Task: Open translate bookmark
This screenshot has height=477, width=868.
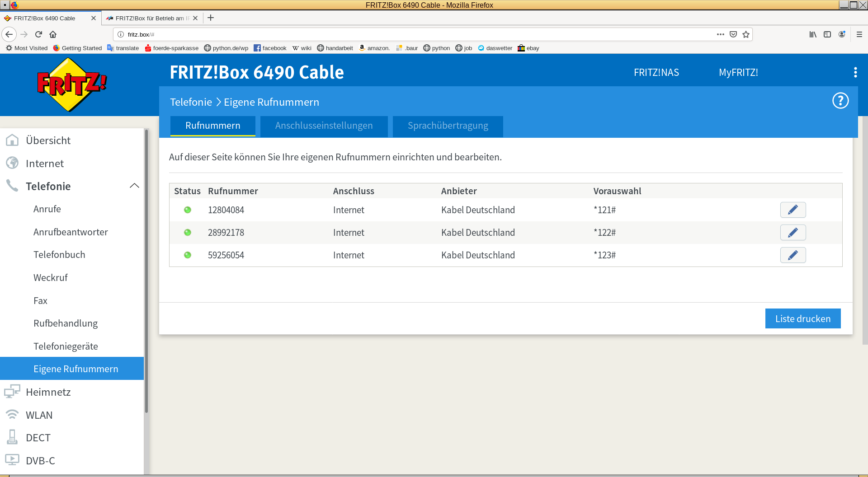Action: click(123, 48)
